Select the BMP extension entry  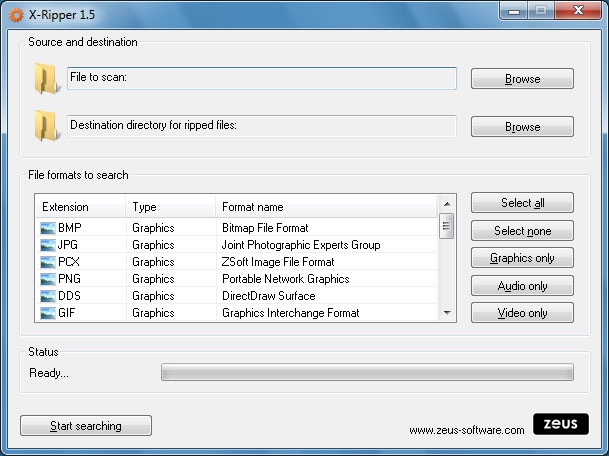pyautogui.click(x=70, y=228)
